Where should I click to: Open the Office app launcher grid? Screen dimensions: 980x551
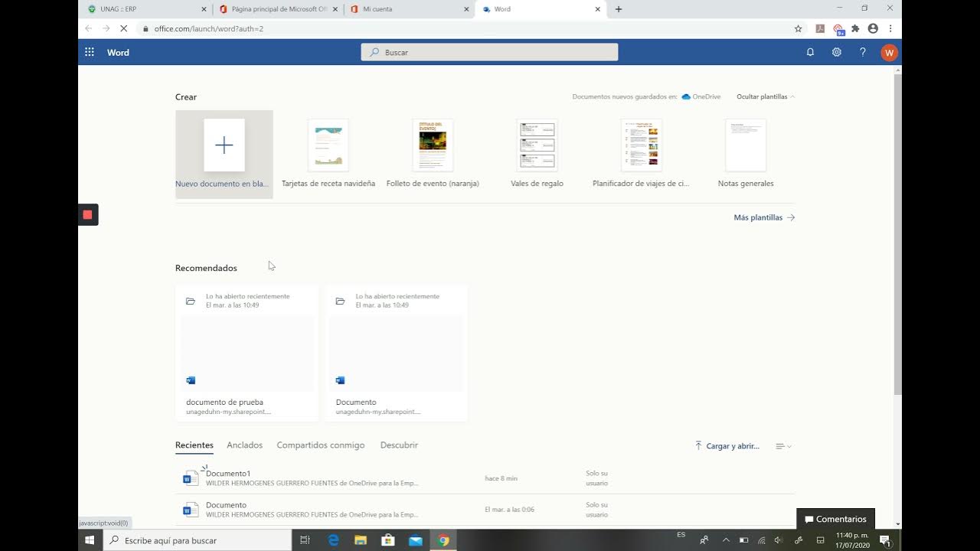tap(90, 52)
